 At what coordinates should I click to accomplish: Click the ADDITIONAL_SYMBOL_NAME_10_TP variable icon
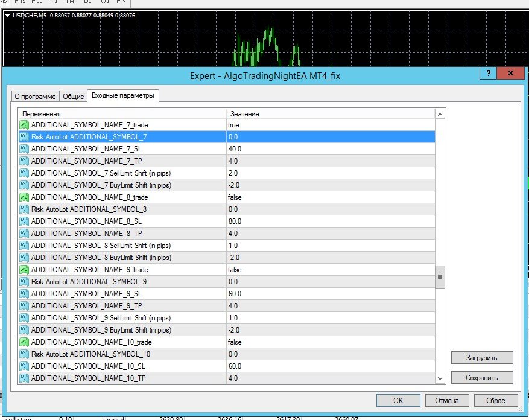[x=24, y=378]
